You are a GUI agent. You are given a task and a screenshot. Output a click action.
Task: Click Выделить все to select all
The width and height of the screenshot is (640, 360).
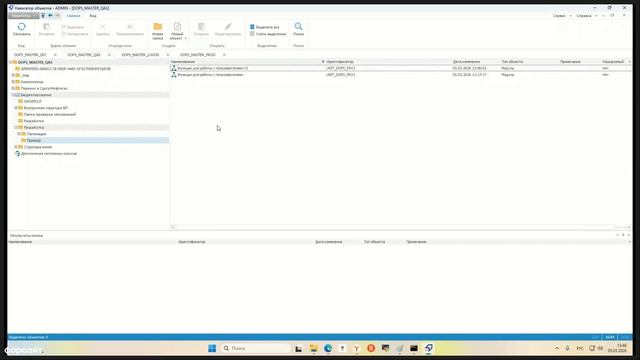(x=264, y=27)
